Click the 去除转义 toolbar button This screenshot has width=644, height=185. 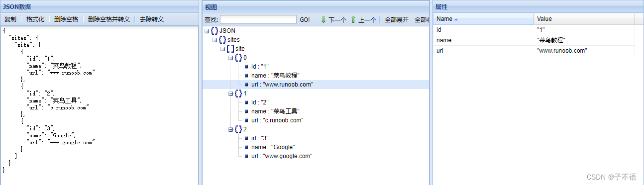152,19
